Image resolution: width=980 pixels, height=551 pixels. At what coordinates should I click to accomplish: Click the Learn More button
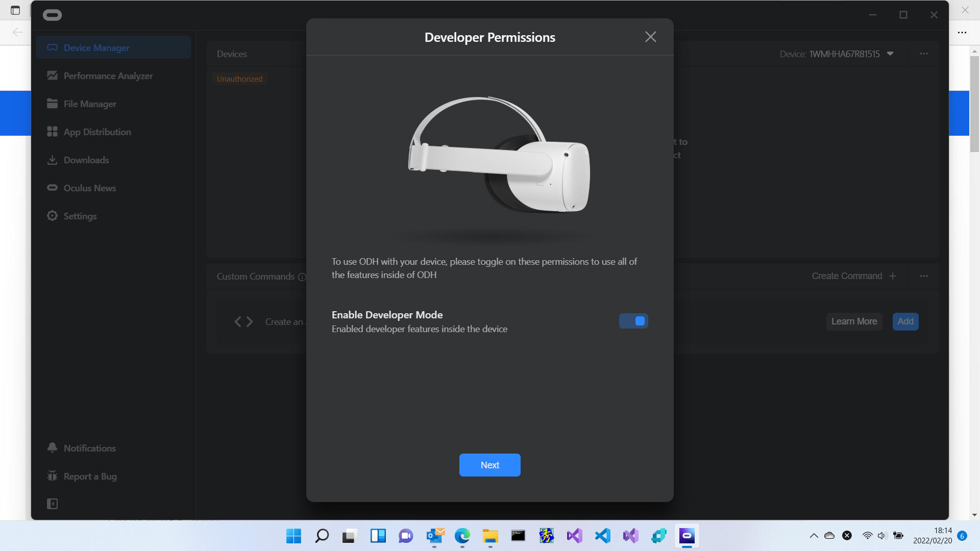tap(854, 321)
